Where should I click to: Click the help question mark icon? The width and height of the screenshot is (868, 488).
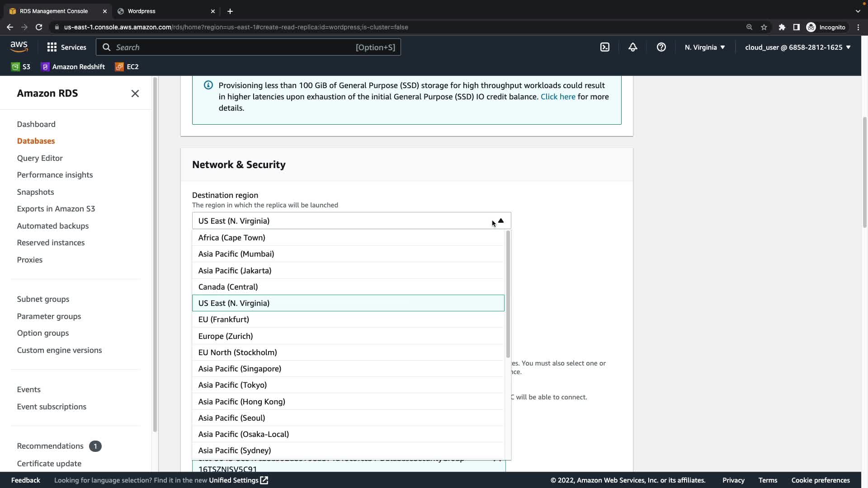click(661, 47)
